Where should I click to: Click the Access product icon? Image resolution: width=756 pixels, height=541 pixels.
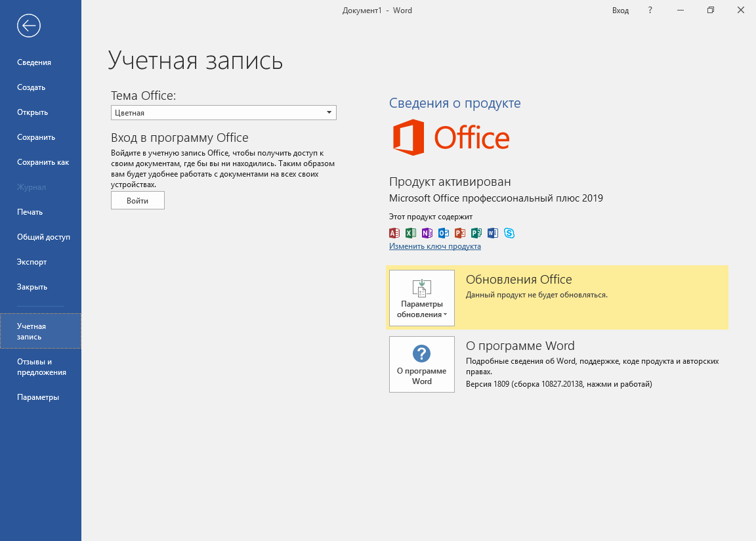click(x=394, y=233)
